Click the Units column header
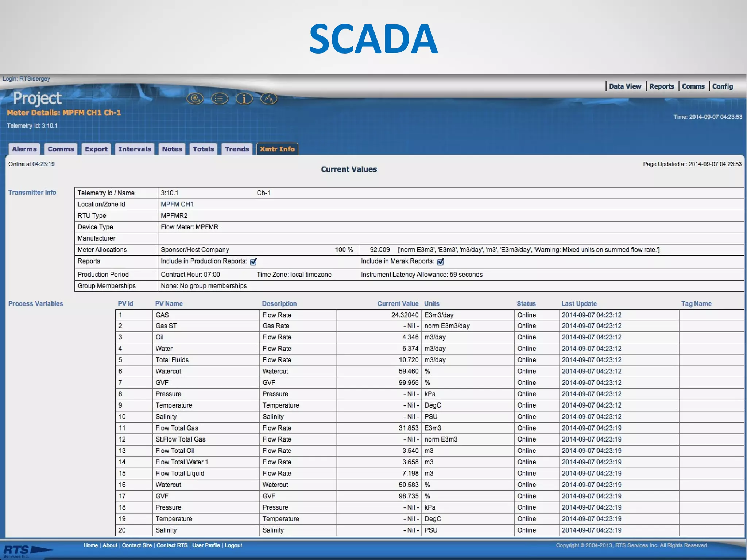This screenshot has width=747, height=560. [432, 304]
